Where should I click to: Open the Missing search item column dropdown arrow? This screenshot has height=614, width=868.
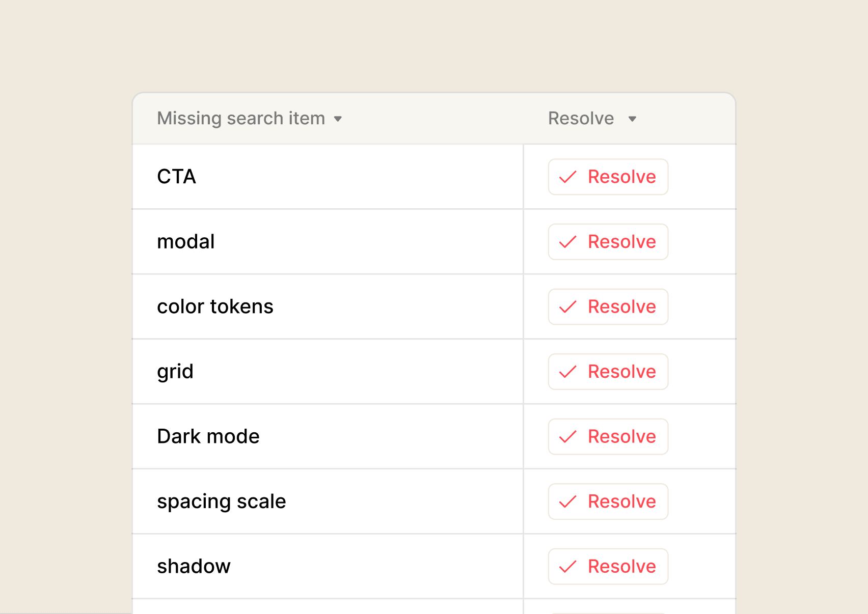(x=338, y=119)
